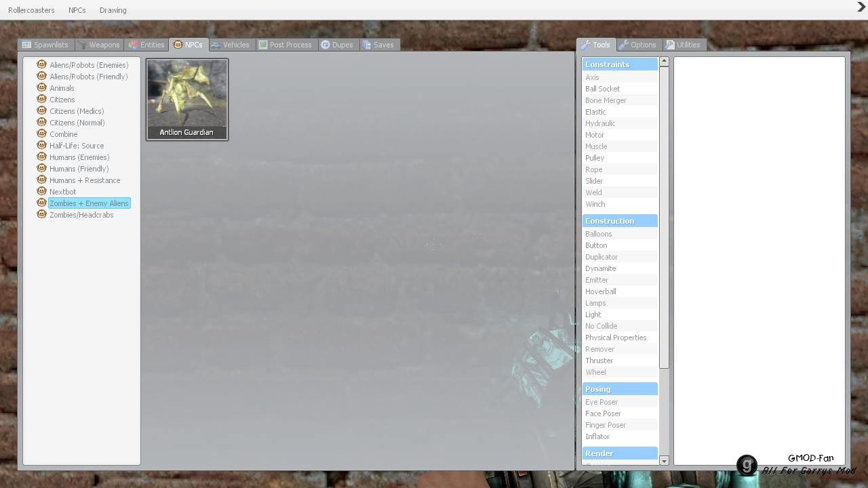Click the GMOD-Fan logo icon

click(x=747, y=465)
